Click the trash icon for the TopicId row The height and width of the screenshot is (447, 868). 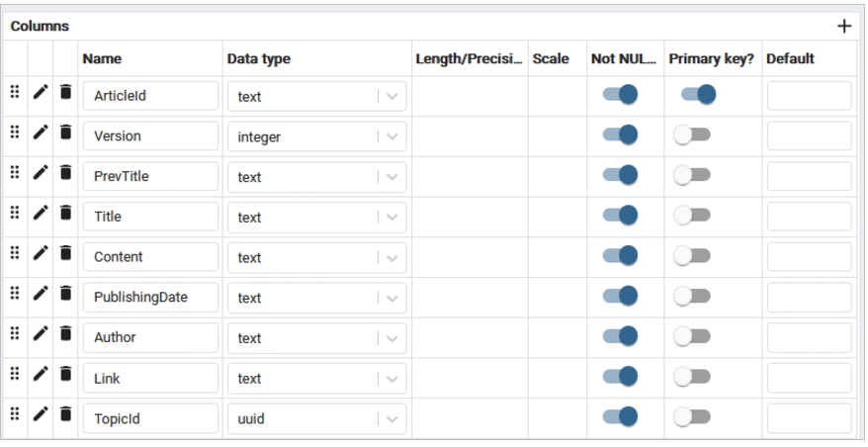point(65,415)
